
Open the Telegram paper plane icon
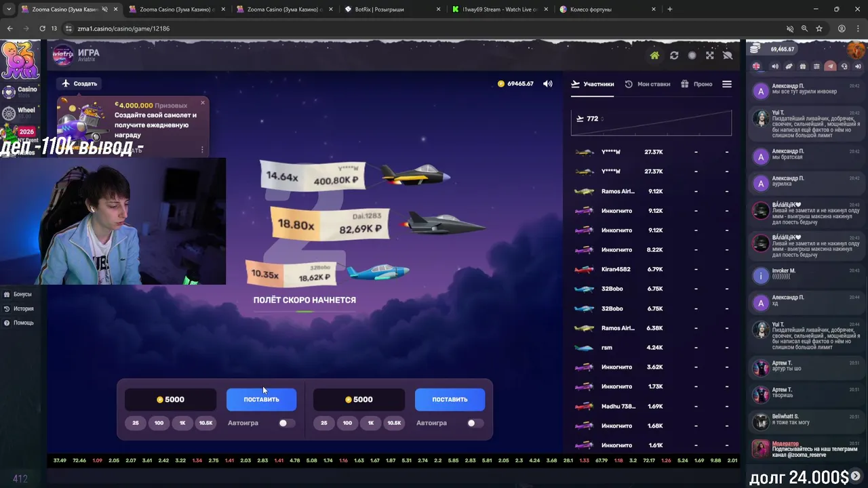pyautogui.click(x=830, y=66)
